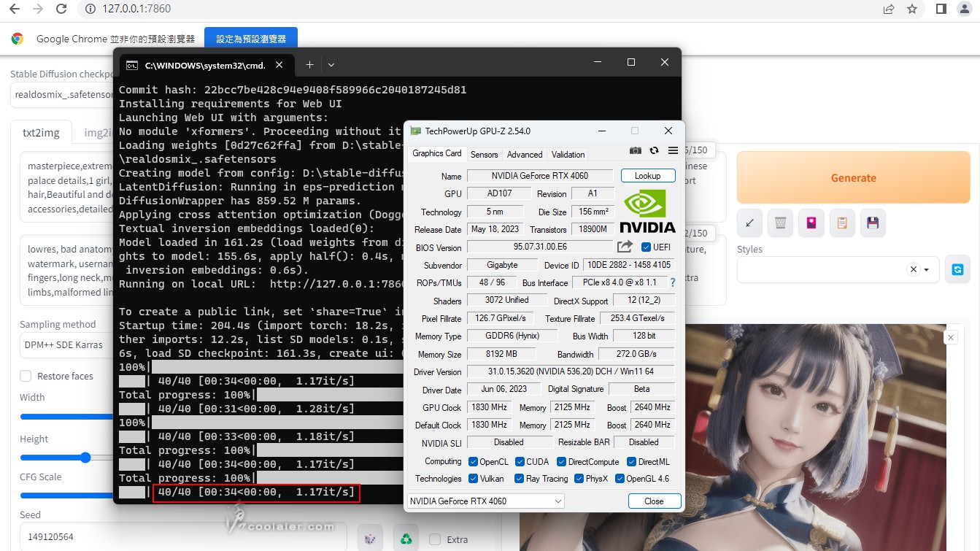
Task: Click the Close button in GPU-Z
Action: point(654,501)
